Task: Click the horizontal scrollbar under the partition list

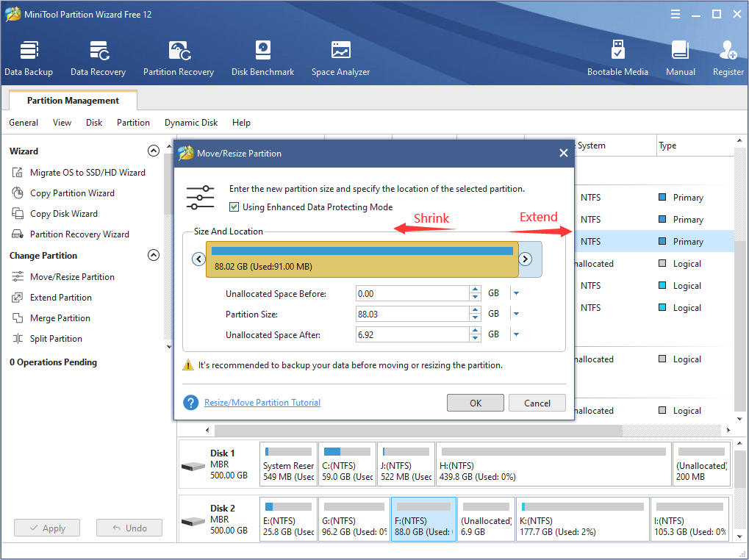Action: click(x=418, y=430)
